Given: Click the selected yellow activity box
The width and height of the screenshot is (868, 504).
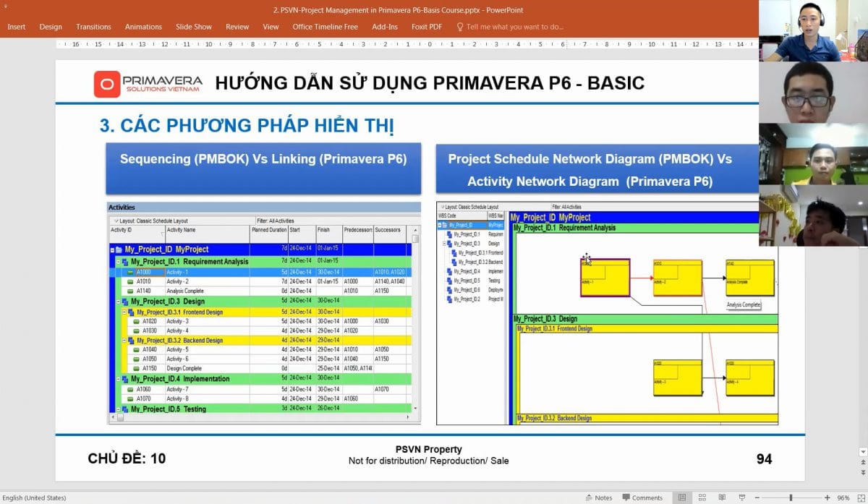Looking at the screenshot, I should tap(605, 278).
